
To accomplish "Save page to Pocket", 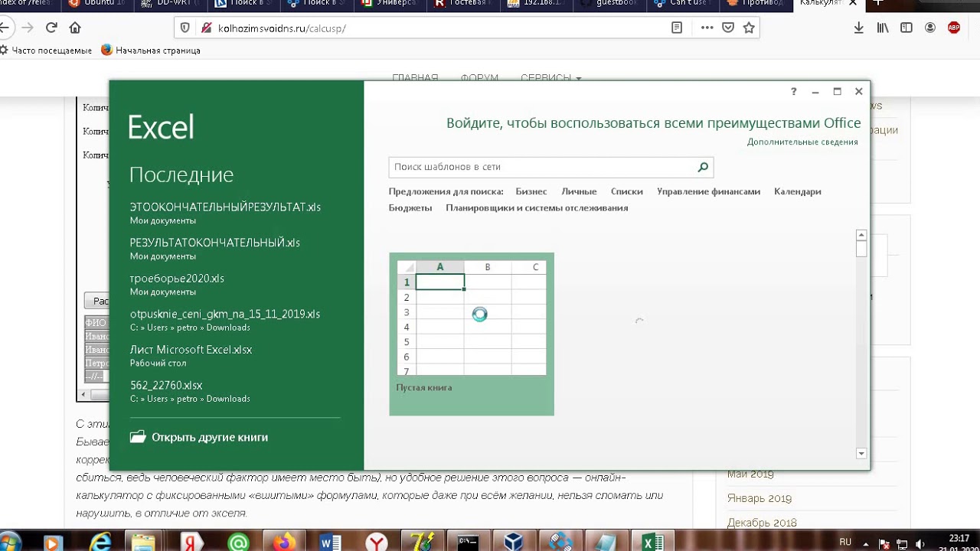I will click(x=728, y=28).
